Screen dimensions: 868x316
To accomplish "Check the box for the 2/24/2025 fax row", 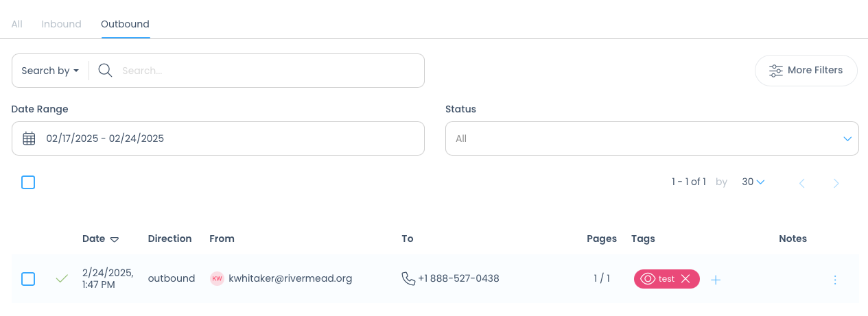I will point(28,279).
